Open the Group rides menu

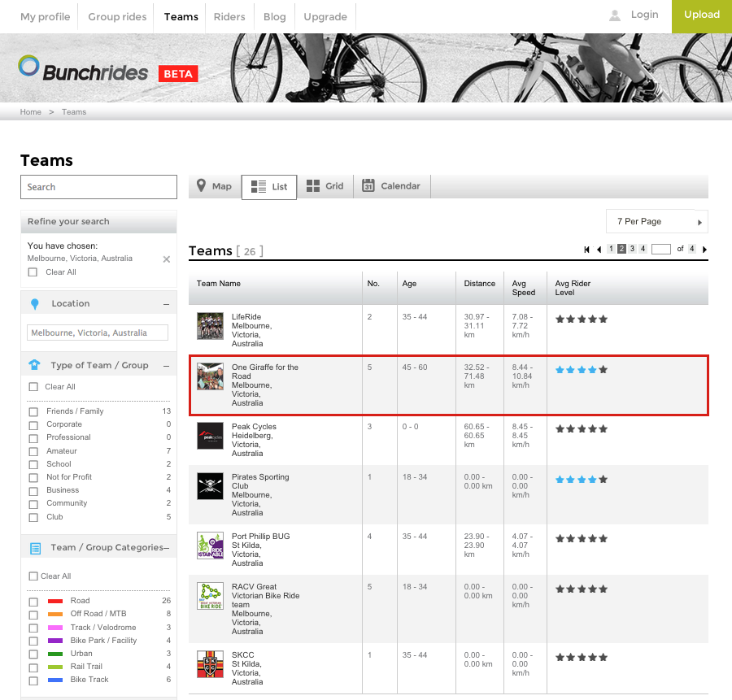tap(117, 17)
